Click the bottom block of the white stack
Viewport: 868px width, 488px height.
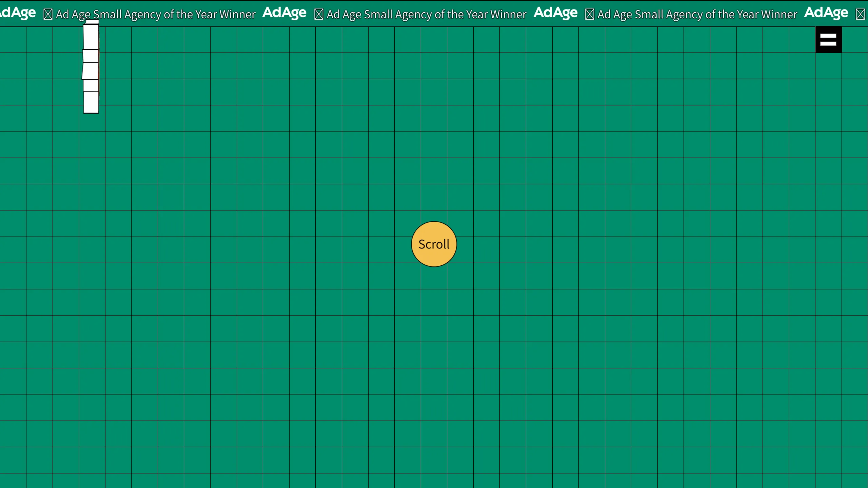click(x=91, y=102)
